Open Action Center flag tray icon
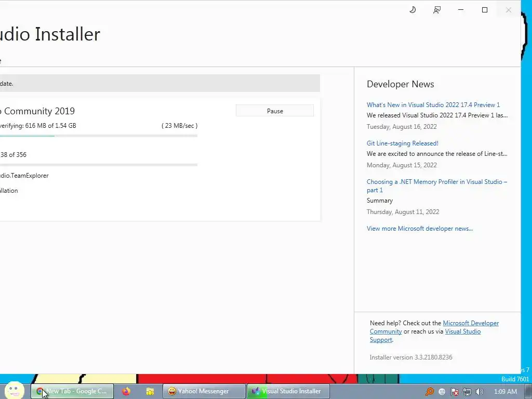Image resolution: width=532 pixels, height=399 pixels. (454, 392)
